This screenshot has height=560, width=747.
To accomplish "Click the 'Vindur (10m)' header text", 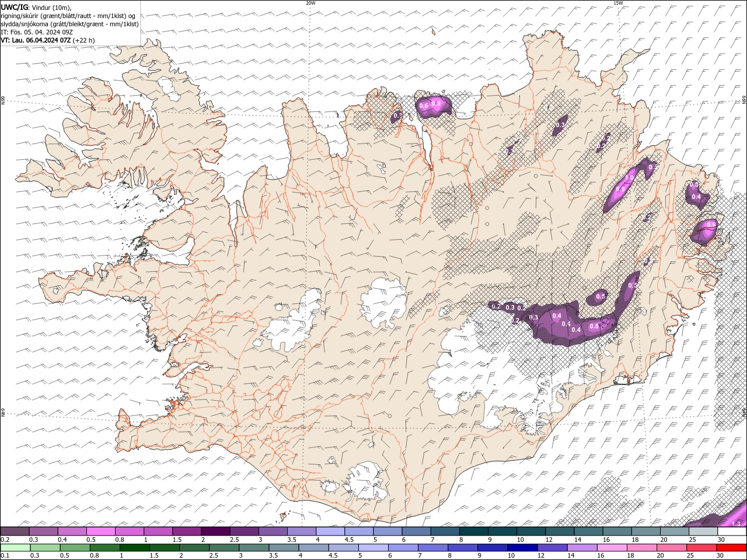I will coord(52,7).
